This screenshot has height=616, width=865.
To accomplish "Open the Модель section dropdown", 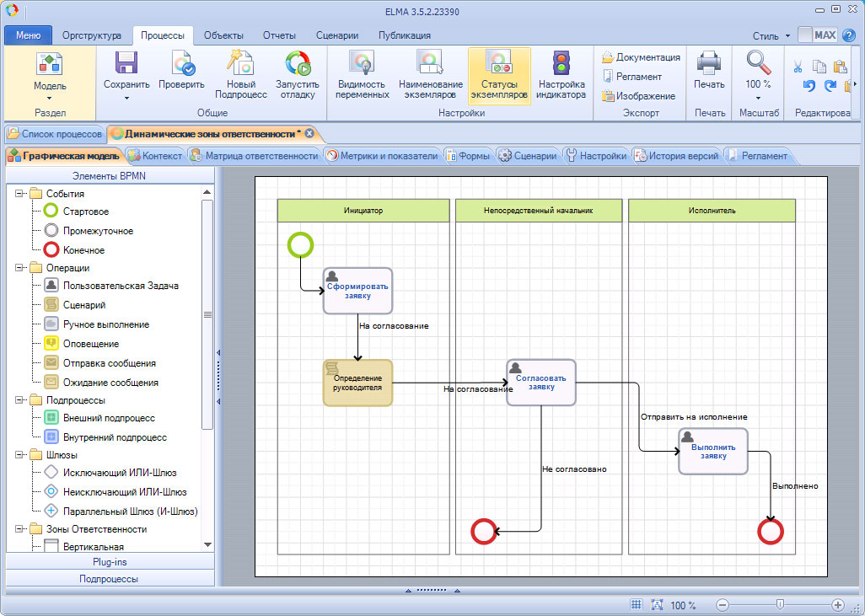I will point(50,99).
